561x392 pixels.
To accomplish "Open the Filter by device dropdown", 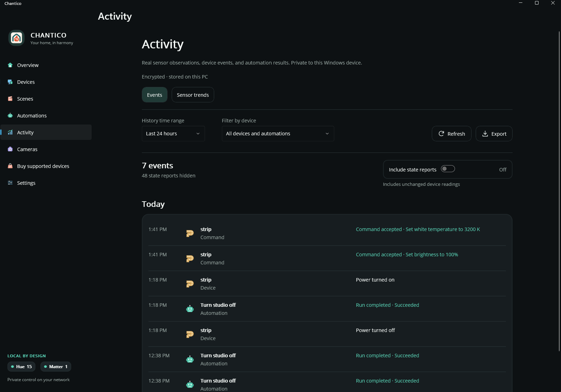I will (x=278, y=134).
